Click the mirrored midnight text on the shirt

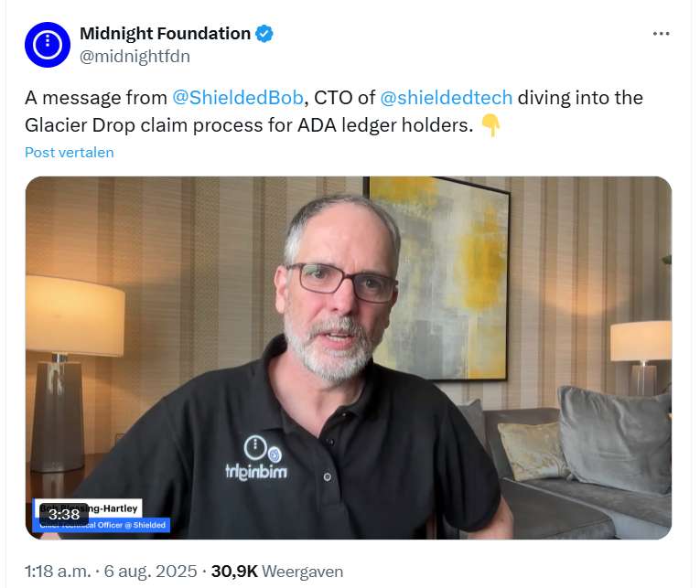[256, 472]
